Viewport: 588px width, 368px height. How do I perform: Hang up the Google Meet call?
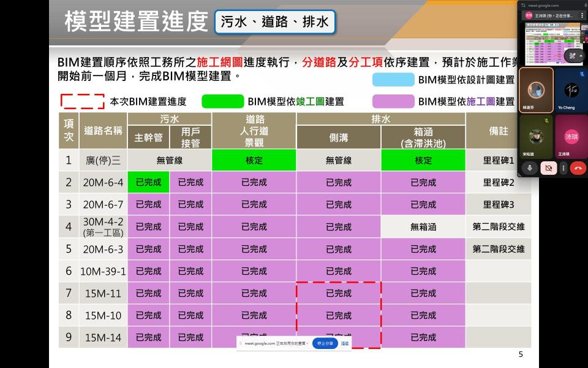[578, 167]
